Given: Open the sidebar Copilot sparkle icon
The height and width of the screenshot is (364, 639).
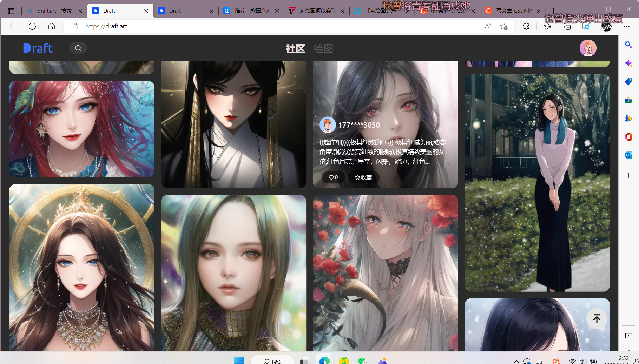Looking at the screenshot, I should point(628,63).
